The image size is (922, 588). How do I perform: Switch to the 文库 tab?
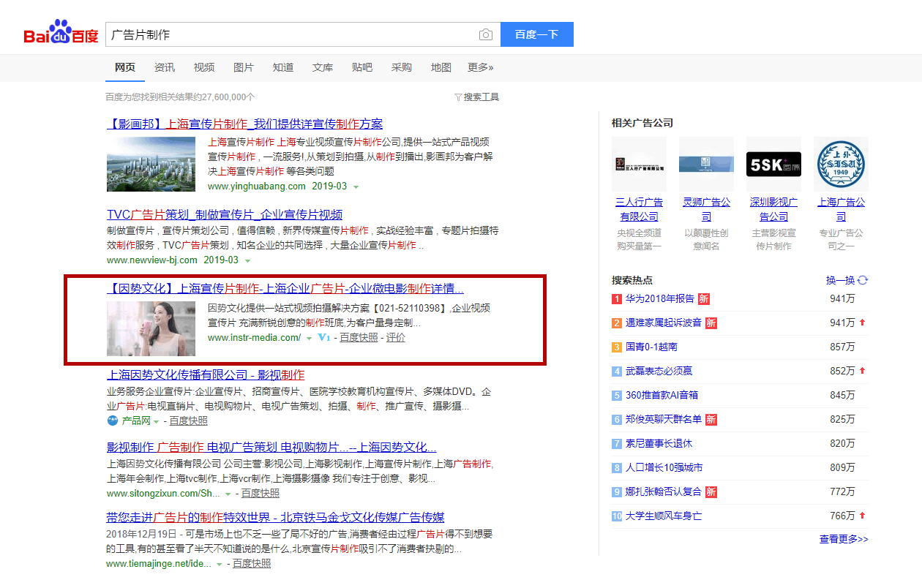tap(323, 67)
